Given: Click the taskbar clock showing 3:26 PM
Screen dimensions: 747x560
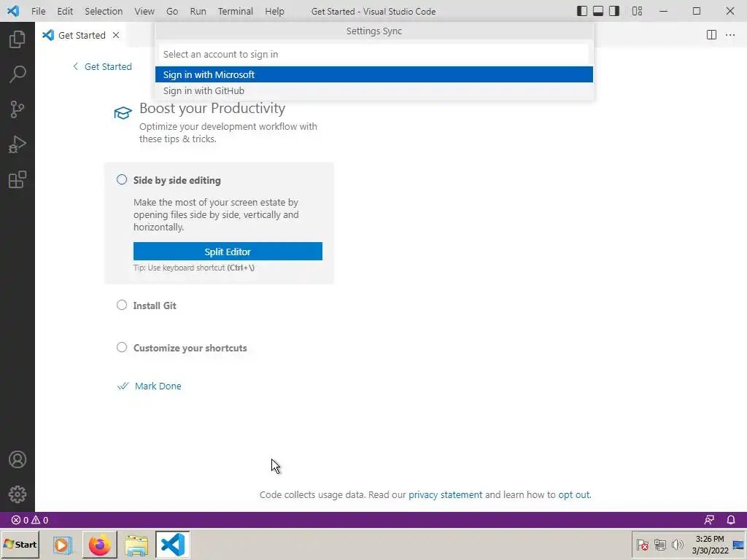Looking at the screenshot, I should 710,545.
